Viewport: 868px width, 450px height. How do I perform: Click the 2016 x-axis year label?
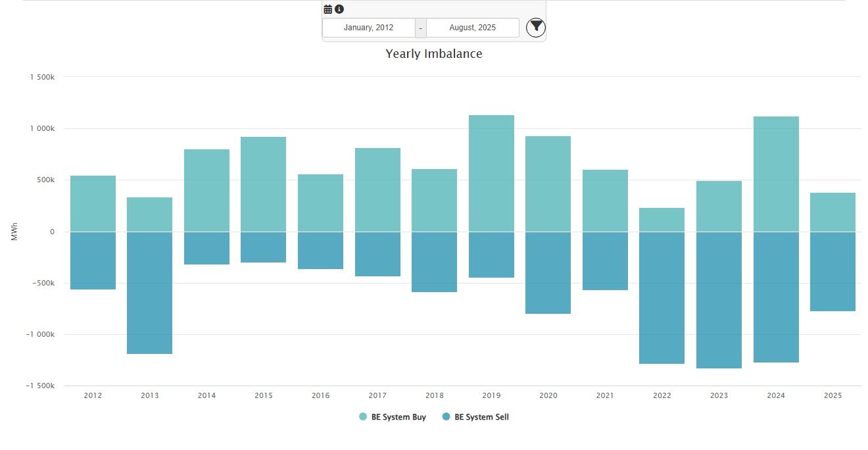coord(320,395)
